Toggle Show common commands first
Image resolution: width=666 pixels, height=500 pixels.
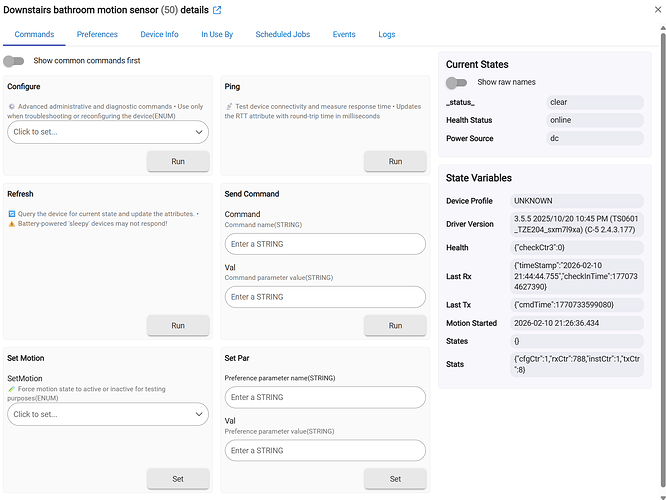pyautogui.click(x=14, y=61)
